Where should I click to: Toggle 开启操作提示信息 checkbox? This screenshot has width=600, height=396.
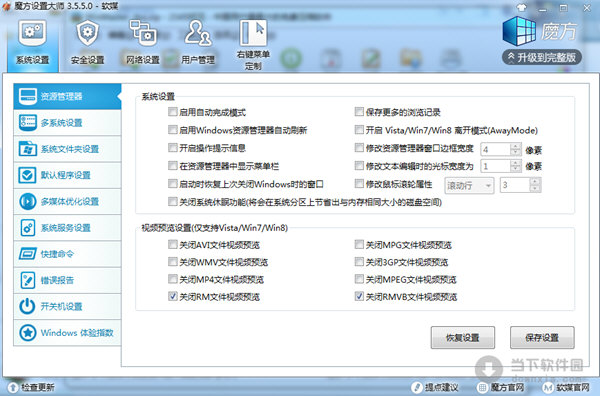tap(173, 148)
